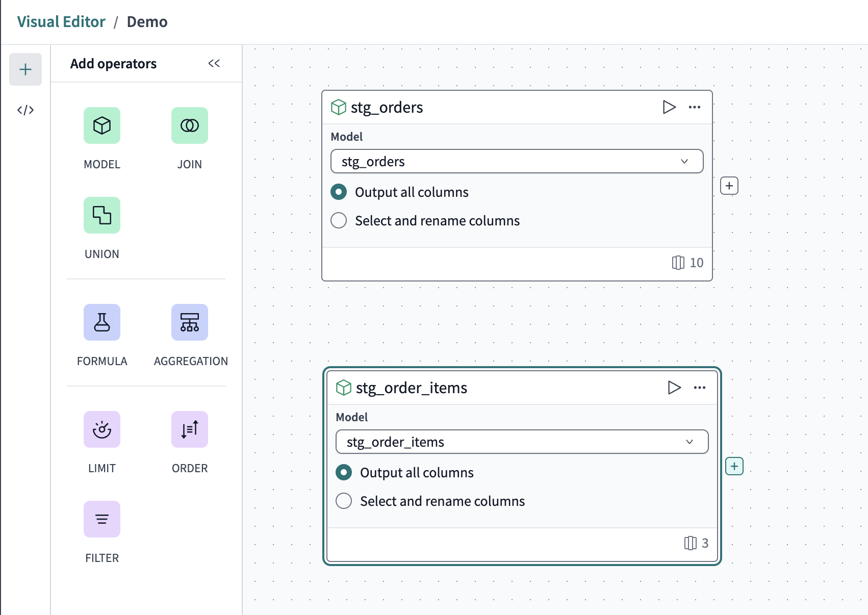
Task: Select the LIMIT operator icon
Action: coord(101,429)
